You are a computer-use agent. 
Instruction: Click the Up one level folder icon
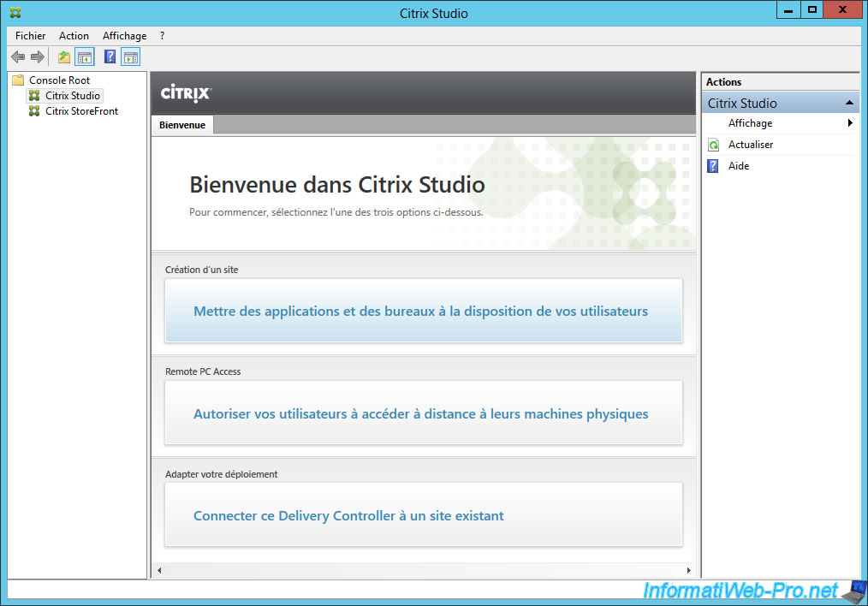(x=64, y=57)
